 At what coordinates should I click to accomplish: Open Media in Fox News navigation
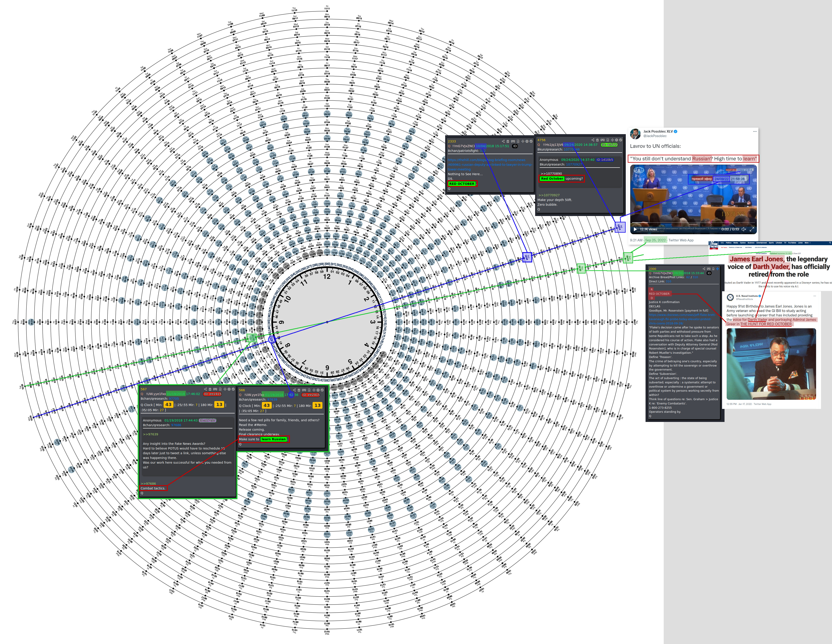point(736,243)
